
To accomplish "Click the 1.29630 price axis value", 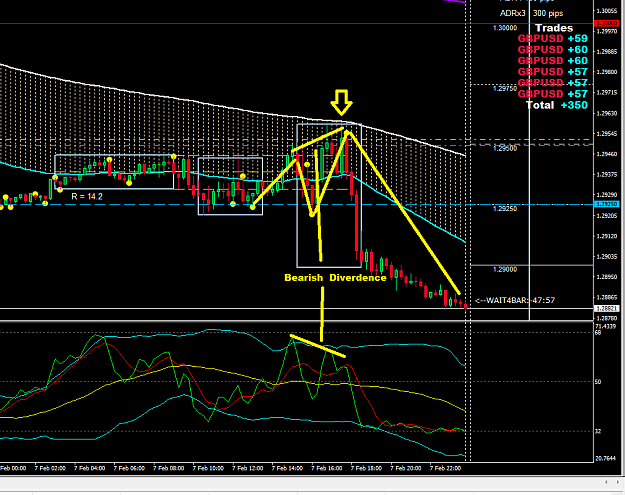I will tap(607, 114).
